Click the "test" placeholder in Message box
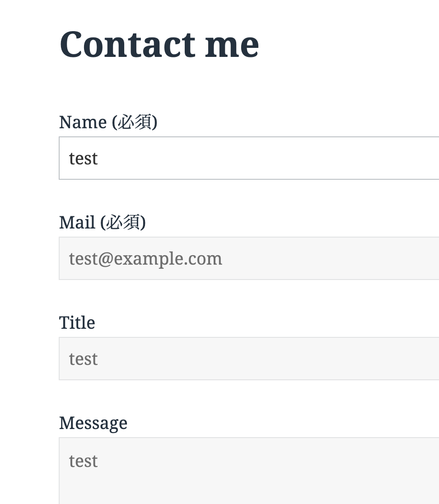This screenshot has width=439, height=504. tap(84, 461)
